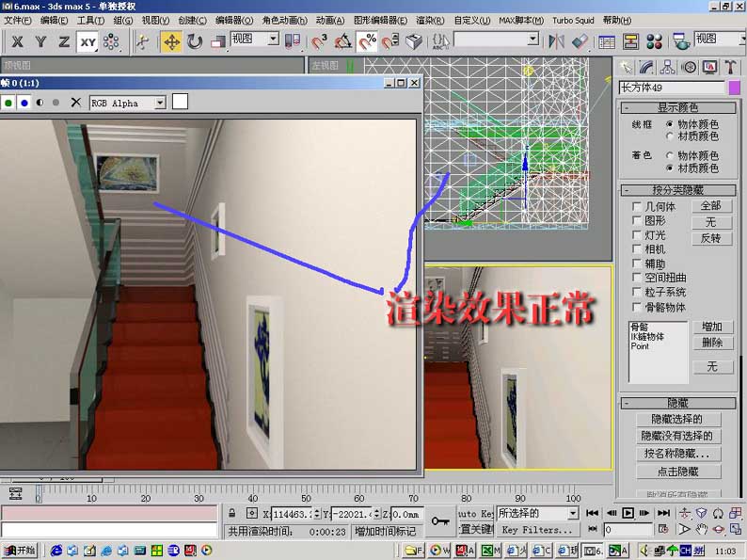Enable the green channel in frame window

point(8,103)
